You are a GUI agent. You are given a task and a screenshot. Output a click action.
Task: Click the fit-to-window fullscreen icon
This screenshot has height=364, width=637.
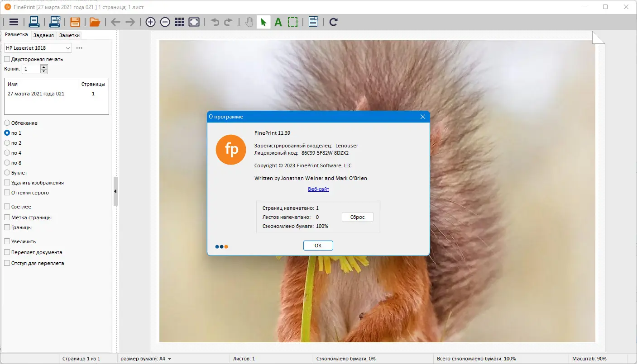pos(194,22)
